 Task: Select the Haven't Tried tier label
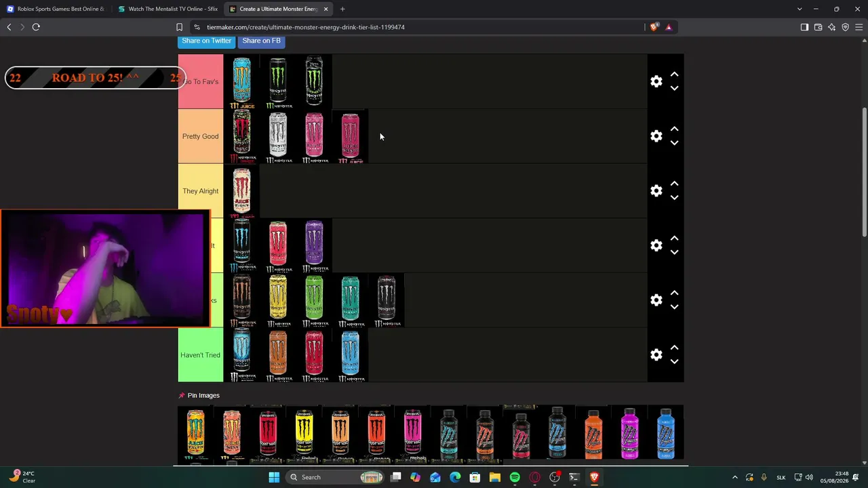(x=200, y=355)
